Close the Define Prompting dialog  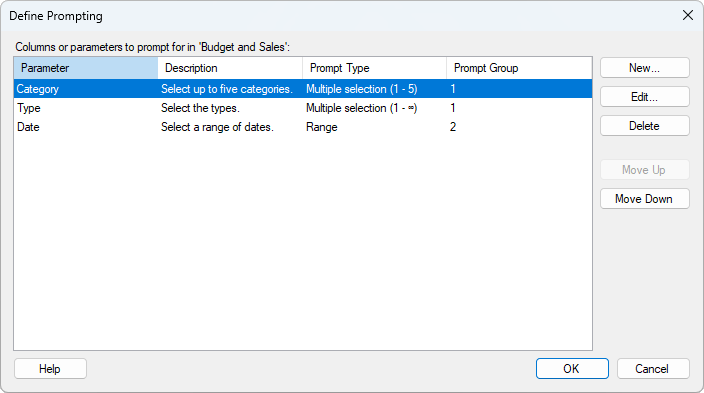coord(687,15)
